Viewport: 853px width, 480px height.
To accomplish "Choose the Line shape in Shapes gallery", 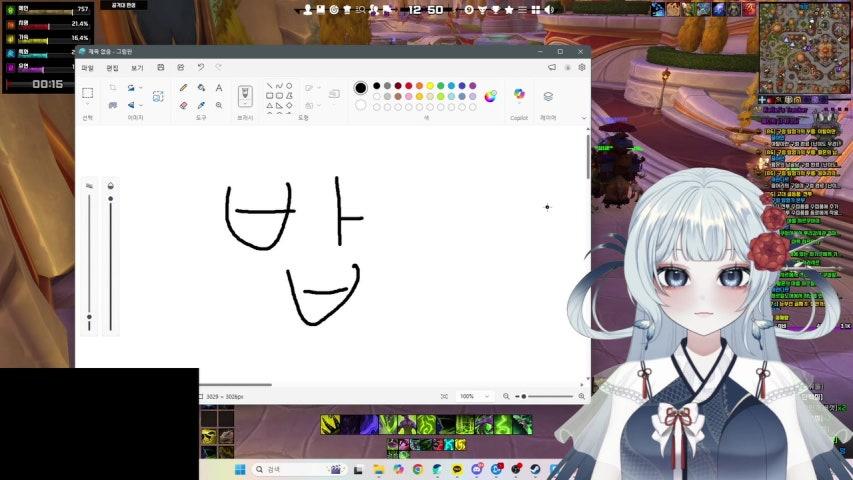I will (x=269, y=86).
